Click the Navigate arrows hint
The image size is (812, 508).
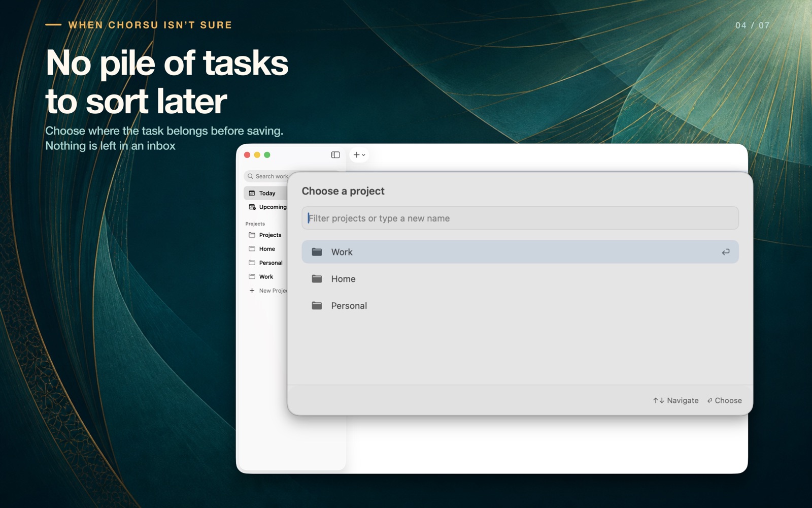[675, 400]
